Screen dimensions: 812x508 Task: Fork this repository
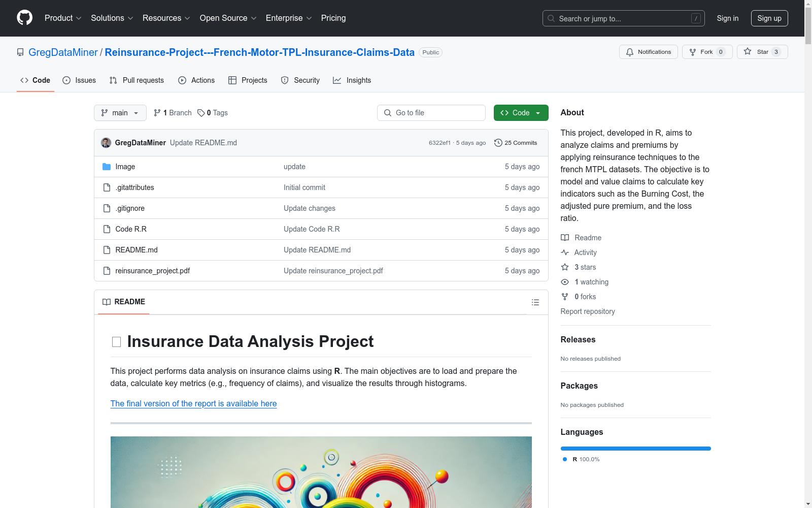click(x=707, y=52)
